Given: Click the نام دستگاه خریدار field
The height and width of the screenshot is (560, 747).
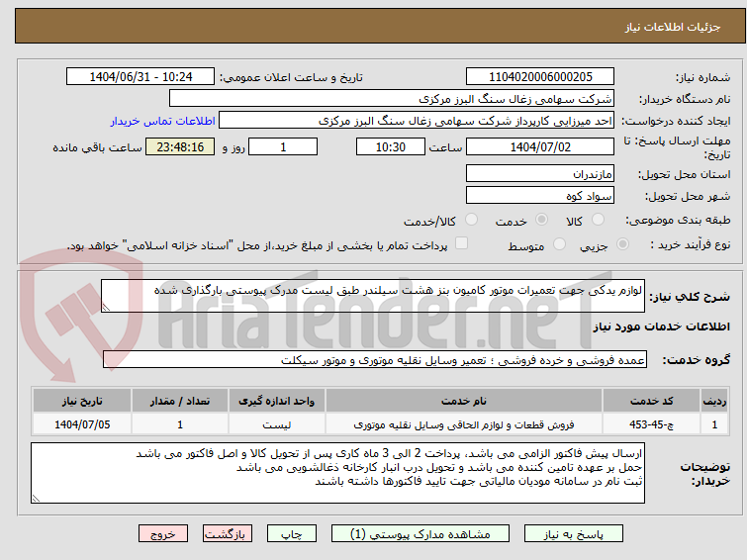Looking at the screenshot, I should pos(392,99).
